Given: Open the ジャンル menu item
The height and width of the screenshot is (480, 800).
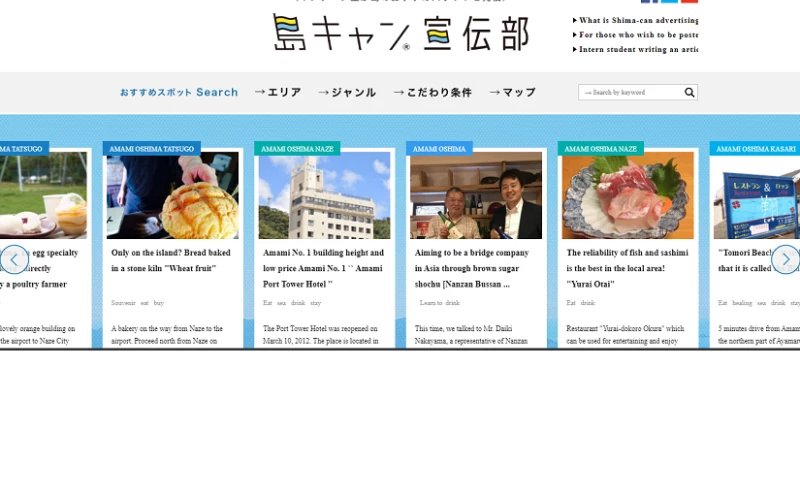Looking at the screenshot, I should tap(347, 92).
